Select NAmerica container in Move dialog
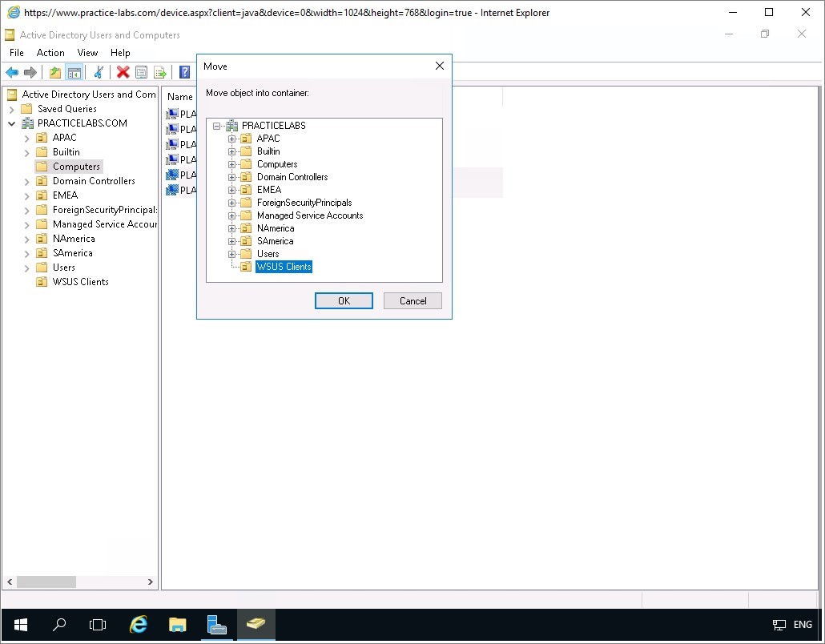This screenshot has width=825, height=644. (x=275, y=228)
